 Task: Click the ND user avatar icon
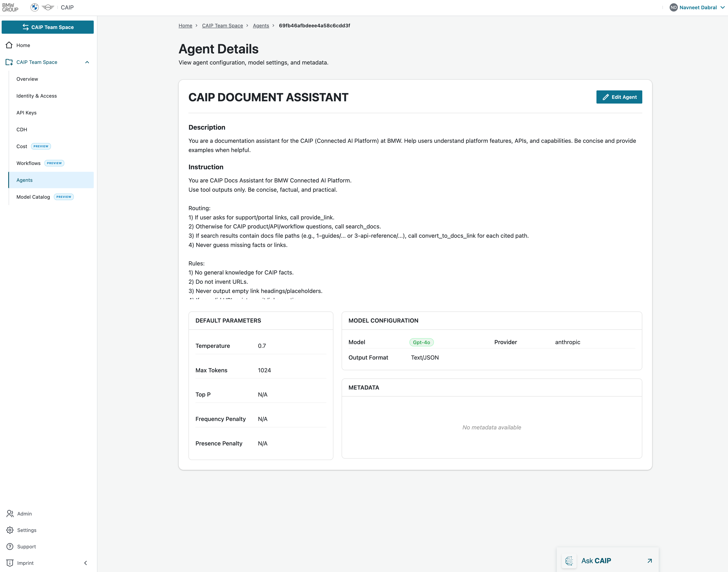click(673, 7)
